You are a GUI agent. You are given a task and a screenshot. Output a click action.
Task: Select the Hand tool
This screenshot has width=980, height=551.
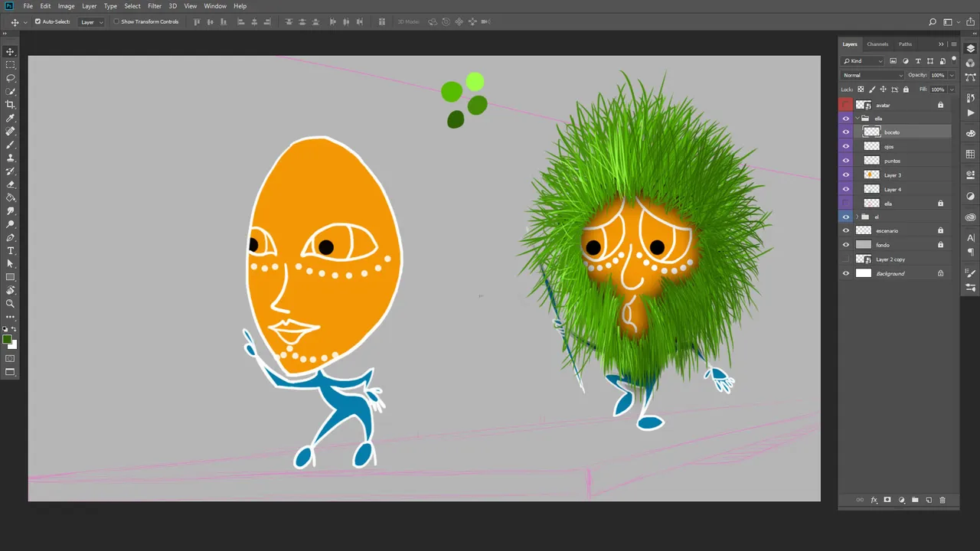click(x=10, y=290)
